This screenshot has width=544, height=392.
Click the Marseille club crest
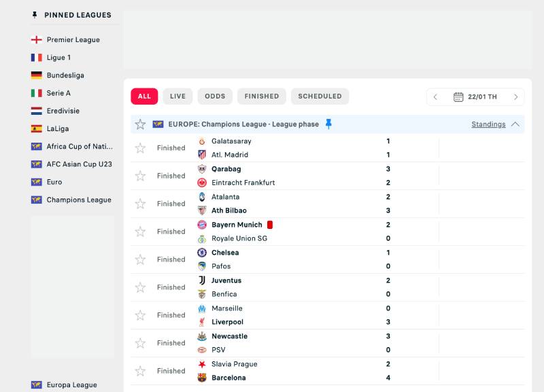tap(202, 308)
